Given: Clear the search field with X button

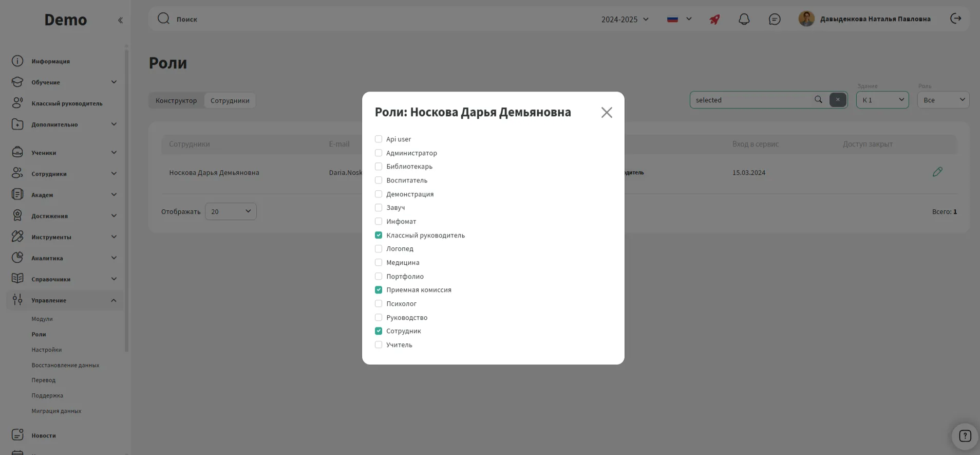Looking at the screenshot, I should tap(837, 100).
